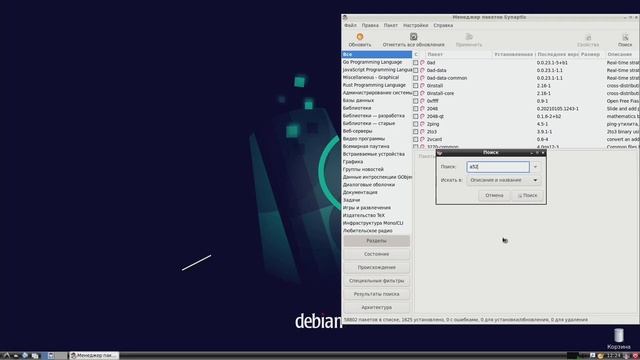This screenshot has width=640, height=360.
Task: Tick the status checkbox for 2048
Action: pyautogui.click(x=416, y=109)
